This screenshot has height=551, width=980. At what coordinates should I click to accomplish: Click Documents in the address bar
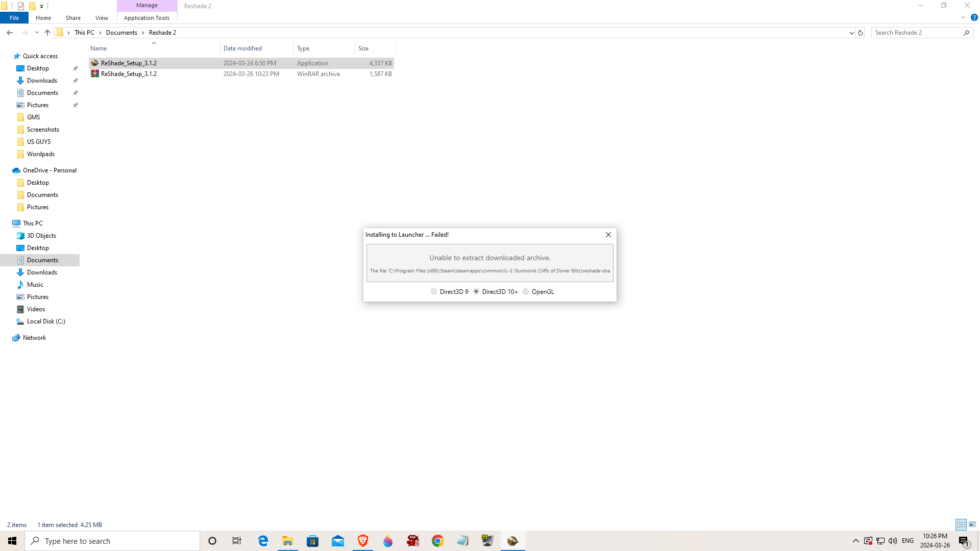coord(121,33)
